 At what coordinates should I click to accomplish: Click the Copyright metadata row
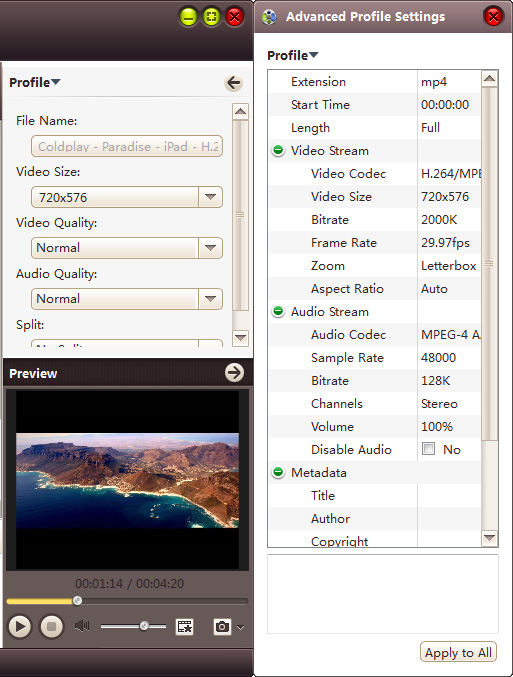(375, 541)
